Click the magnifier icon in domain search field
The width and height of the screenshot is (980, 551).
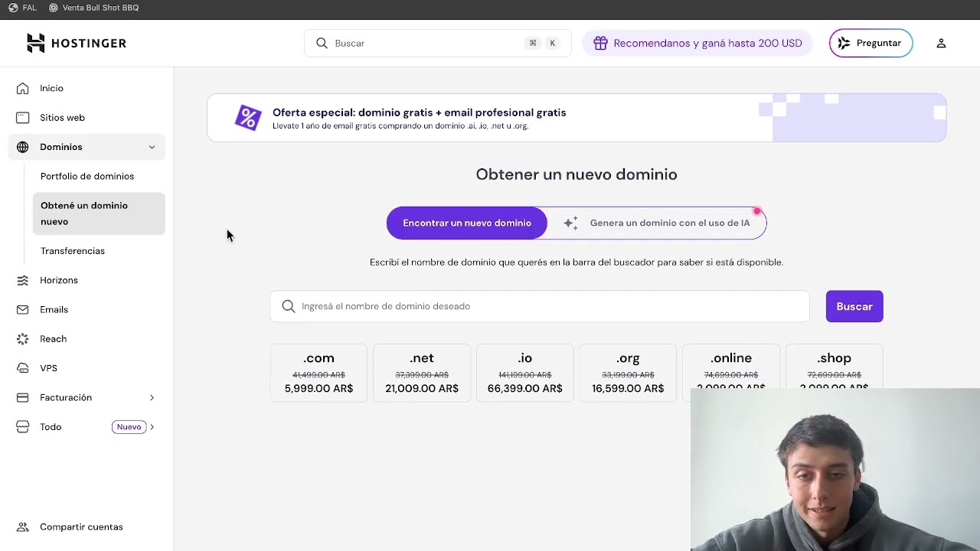pos(288,306)
